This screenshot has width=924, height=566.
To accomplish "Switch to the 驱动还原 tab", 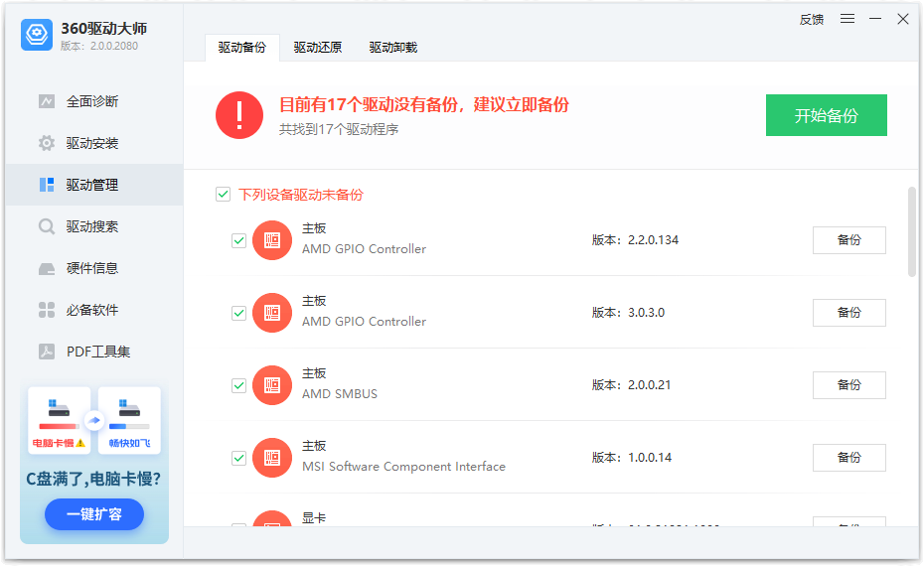I will coord(318,48).
